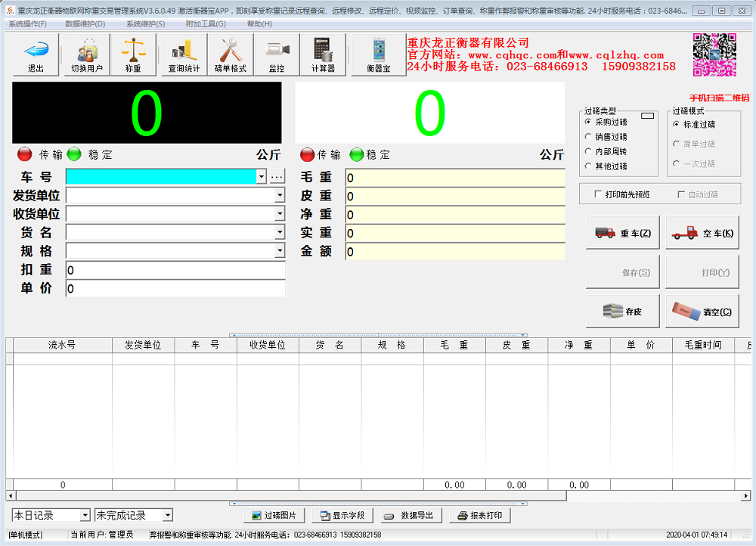This screenshot has height=546, width=756.
Task: Enable 打印前先预览 preview before printing
Action: [596, 194]
